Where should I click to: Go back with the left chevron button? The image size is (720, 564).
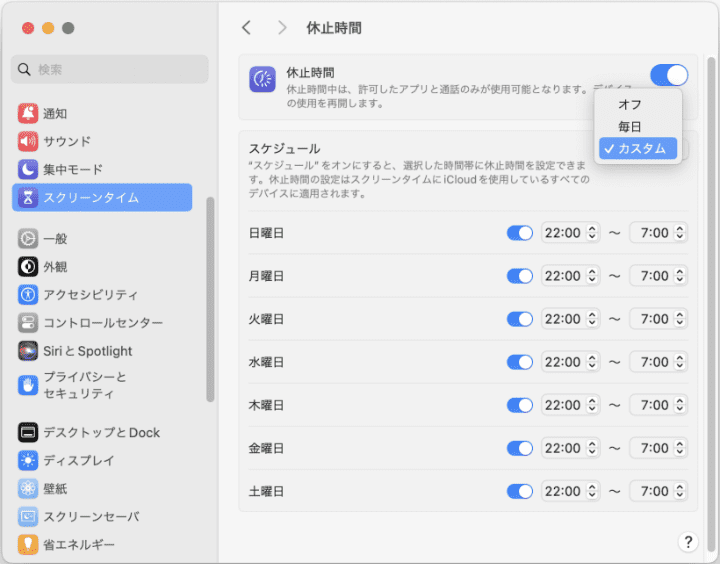coord(247,28)
